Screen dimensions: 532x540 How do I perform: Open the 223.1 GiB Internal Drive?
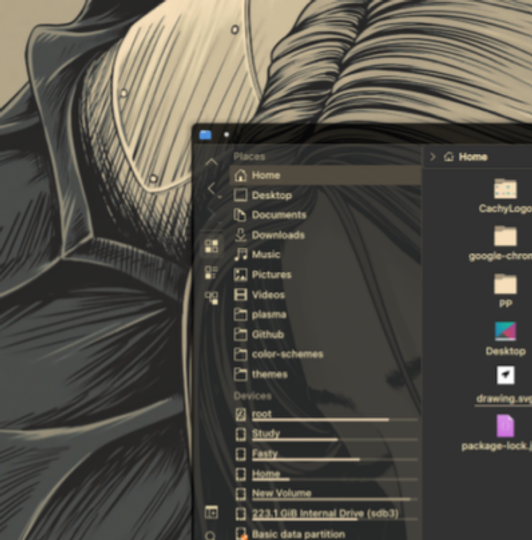coord(325,514)
